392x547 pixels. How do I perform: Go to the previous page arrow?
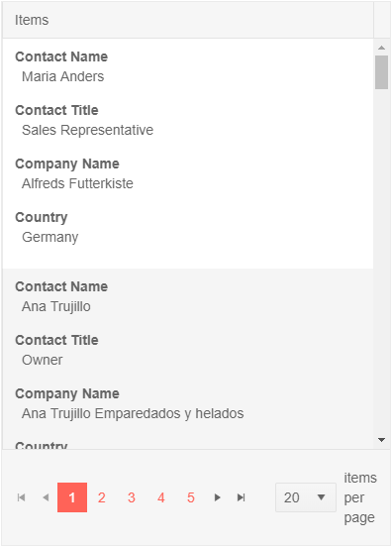click(46, 497)
